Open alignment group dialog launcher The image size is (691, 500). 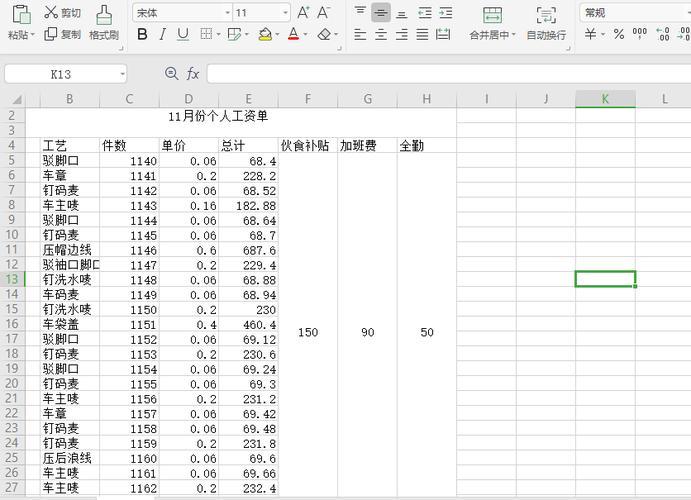568,48
